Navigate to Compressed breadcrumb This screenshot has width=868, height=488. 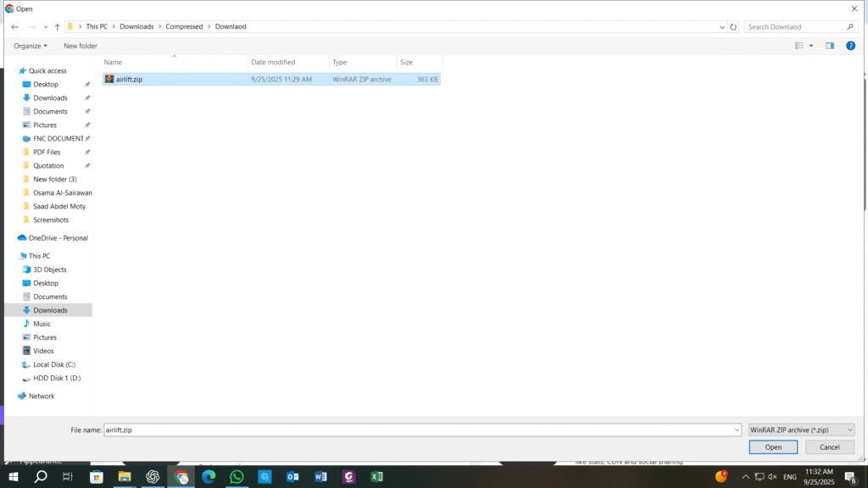pos(184,26)
